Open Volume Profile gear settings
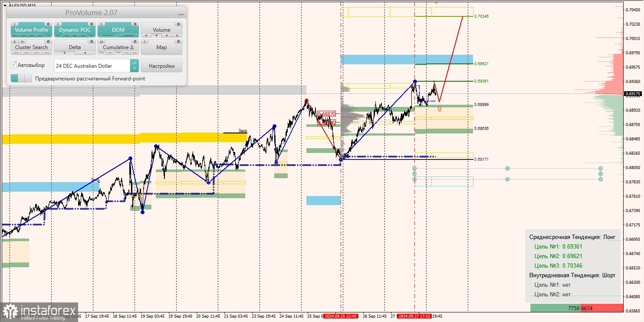The image size is (644, 322). 48,24
